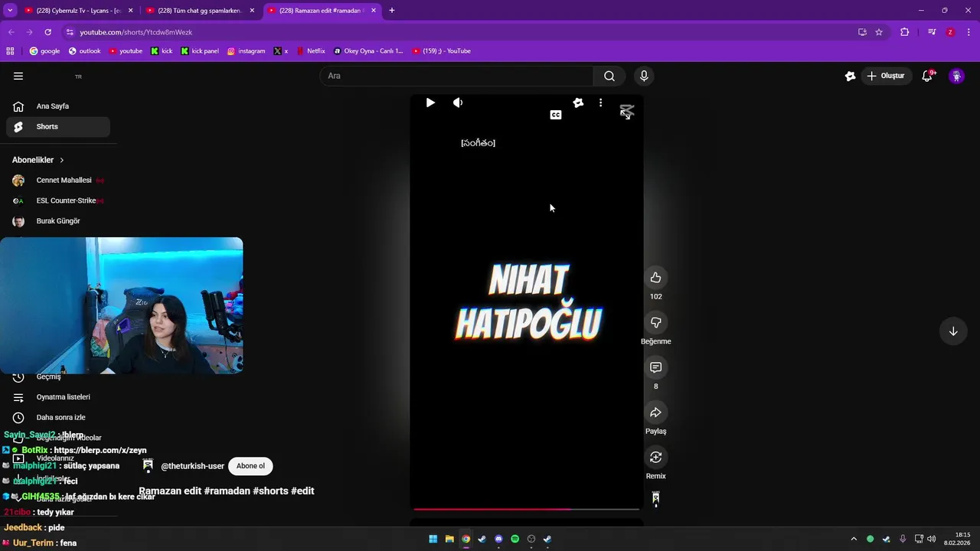This screenshot has width=980, height=551.
Task: Open the Windows Start menu
Action: coord(433,539)
